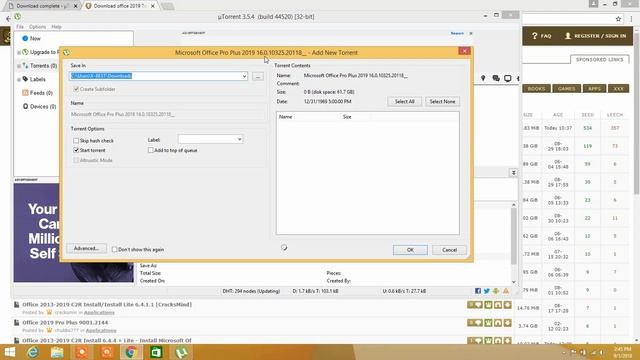
Task: Click the crown icon on the Office 2013-2019 C2R 6.4.1.1 row
Action: pyautogui.click(x=488, y=304)
